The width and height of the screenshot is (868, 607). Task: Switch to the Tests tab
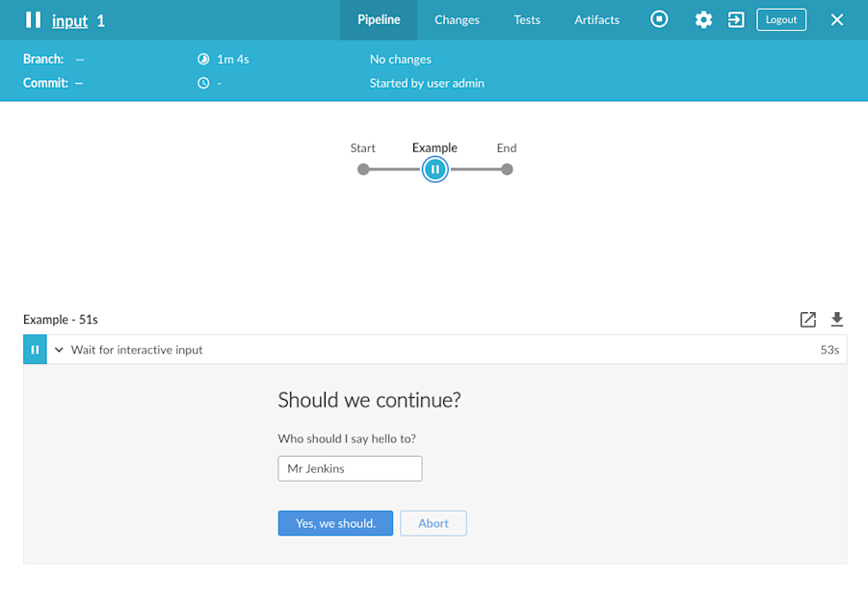click(526, 19)
